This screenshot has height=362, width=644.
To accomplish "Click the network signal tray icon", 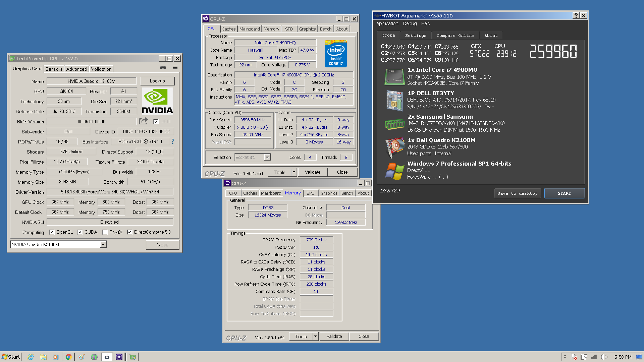I will (594, 357).
